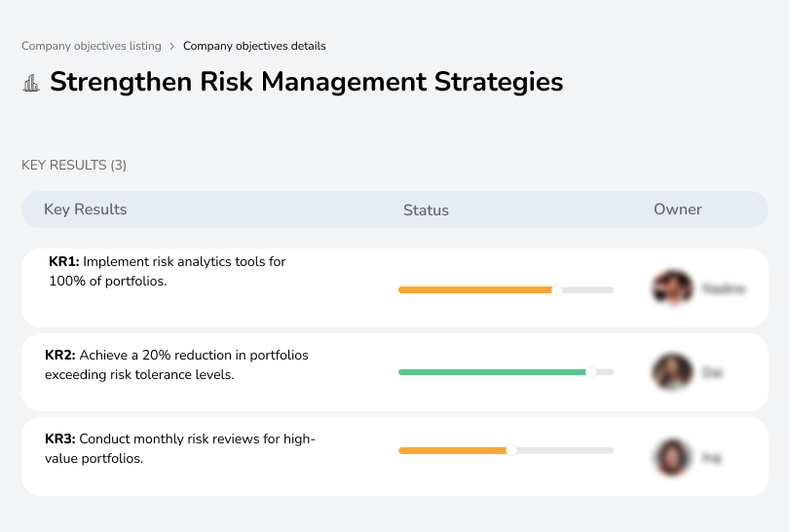
Task: Click the breadcrumb chevron separator
Action: pyautogui.click(x=172, y=47)
